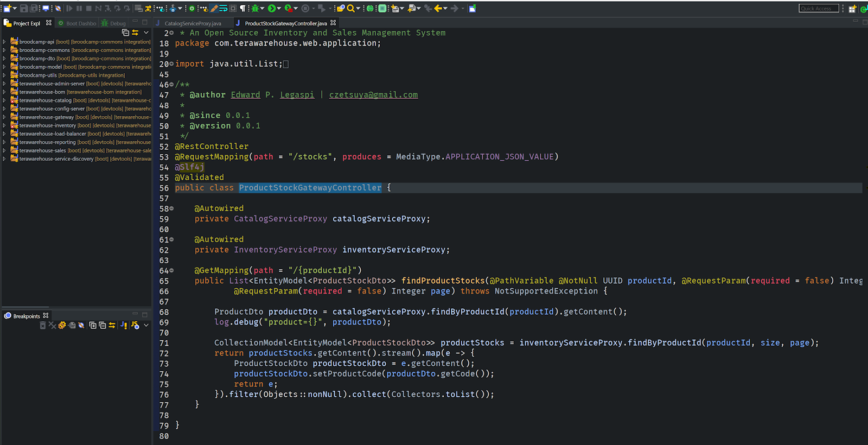Toggle Skip All Breakpoints in Breakpoints view
This screenshot has height=445, width=868.
81,325
